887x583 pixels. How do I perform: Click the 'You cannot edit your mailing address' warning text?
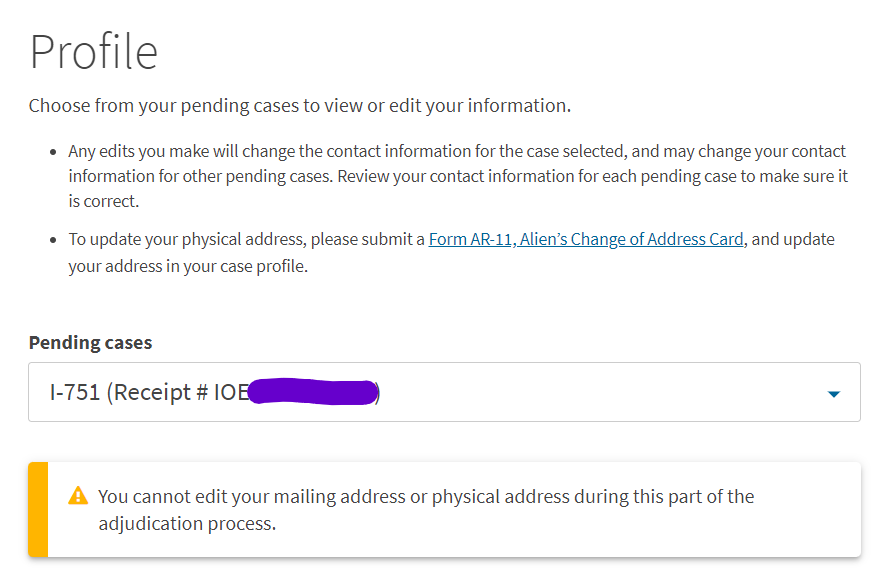[426, 510]
